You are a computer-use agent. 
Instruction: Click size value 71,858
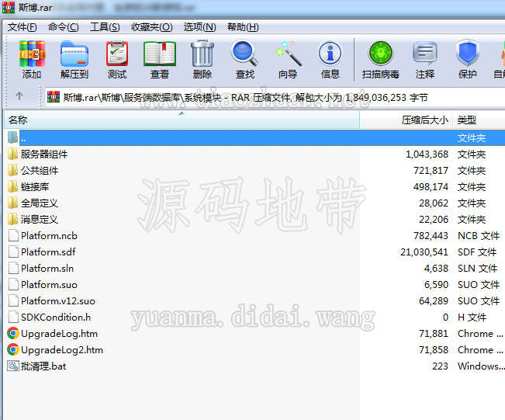point(434,349)
